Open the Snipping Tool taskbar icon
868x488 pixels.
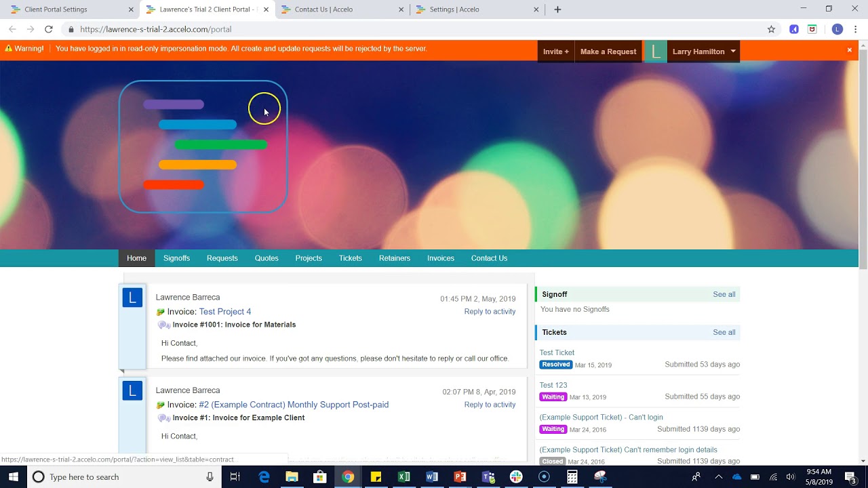(x=600, y=477)
